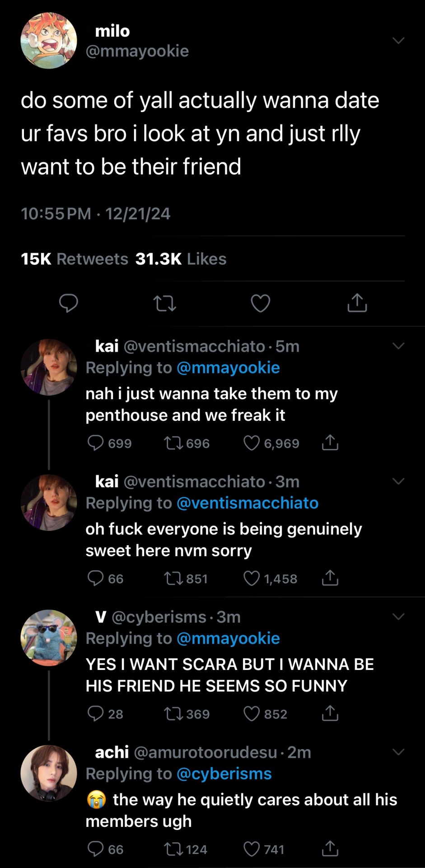Share V's Scara reply
Screen dimensions: 425x868
[330, 713]
